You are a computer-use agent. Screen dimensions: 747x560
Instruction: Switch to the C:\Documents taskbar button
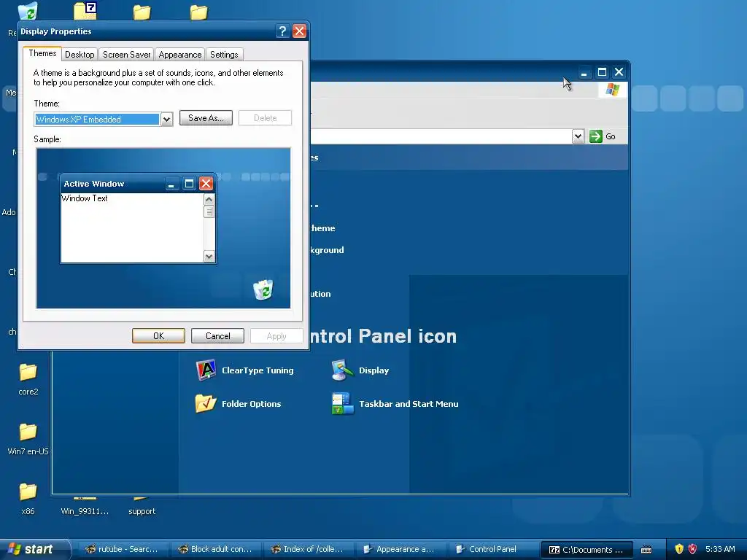coord(587,549)
